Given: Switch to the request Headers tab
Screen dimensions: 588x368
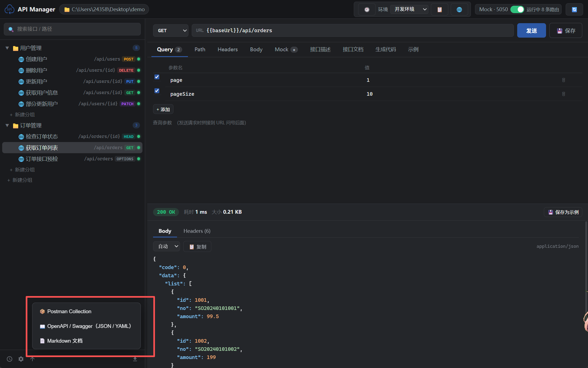Looking at the screenshot, I should [x=228, y=49].
